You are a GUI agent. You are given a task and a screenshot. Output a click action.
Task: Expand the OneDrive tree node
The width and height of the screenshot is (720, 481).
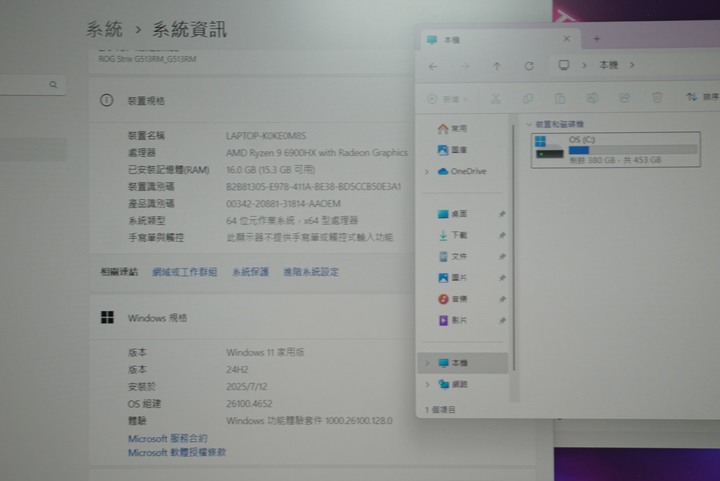tap(427, 171)
